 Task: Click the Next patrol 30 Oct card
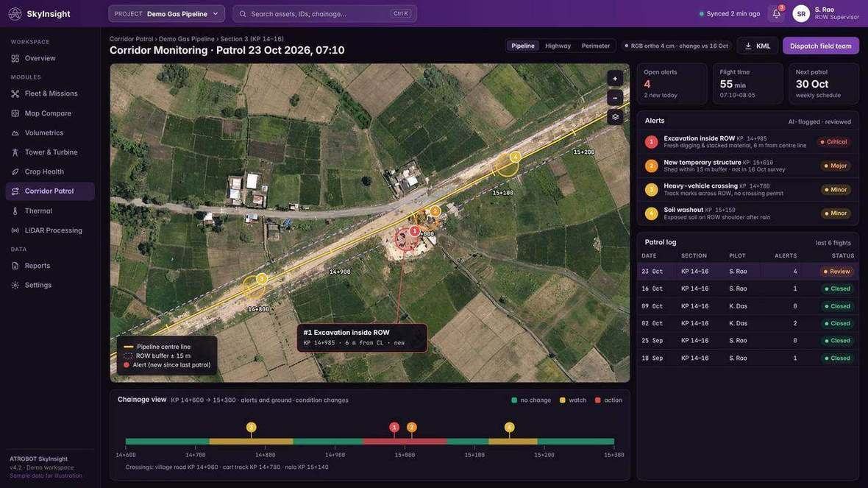(824, 84)
